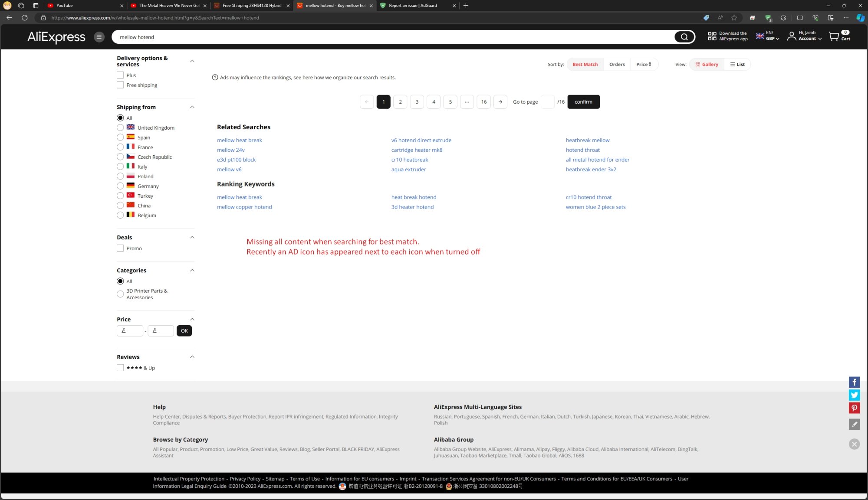Viewport: 868px width, 500px height.
Task: Open the EN/GBP language currency dropdown
Action: coord(767,36)
